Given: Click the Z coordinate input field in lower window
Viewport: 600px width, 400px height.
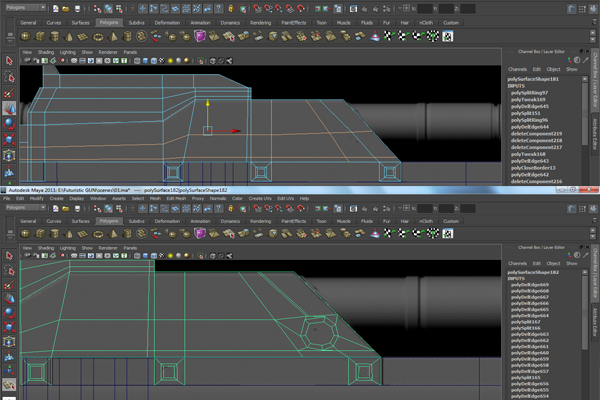Looking at the screenshot, I should coord(468,208).
